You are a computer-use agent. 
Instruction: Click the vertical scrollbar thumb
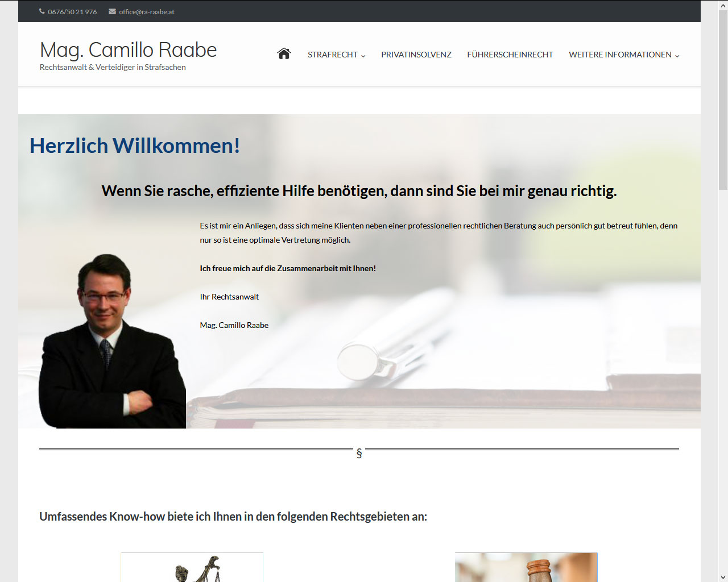click(723, 99)
